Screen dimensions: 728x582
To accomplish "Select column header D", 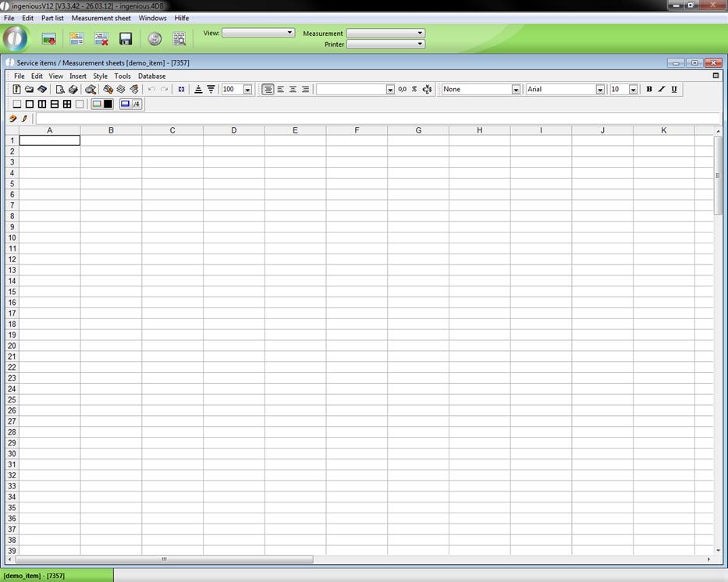I will (233, 130).
